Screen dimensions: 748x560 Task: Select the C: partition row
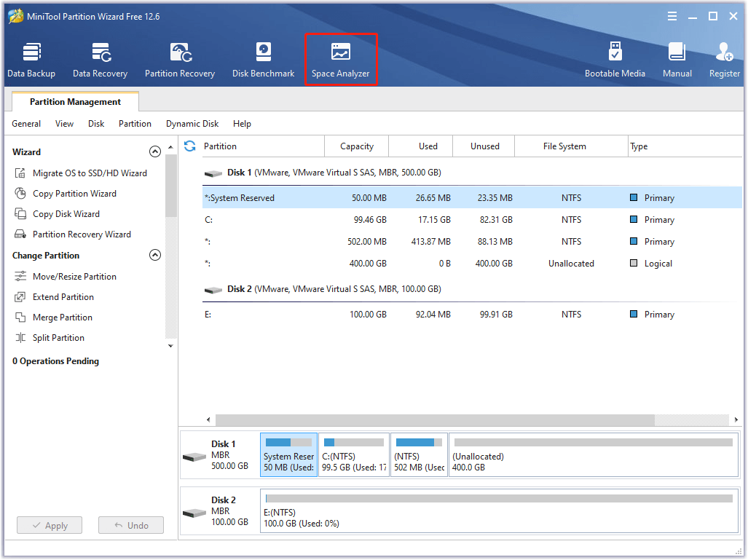tap(472, 220)
